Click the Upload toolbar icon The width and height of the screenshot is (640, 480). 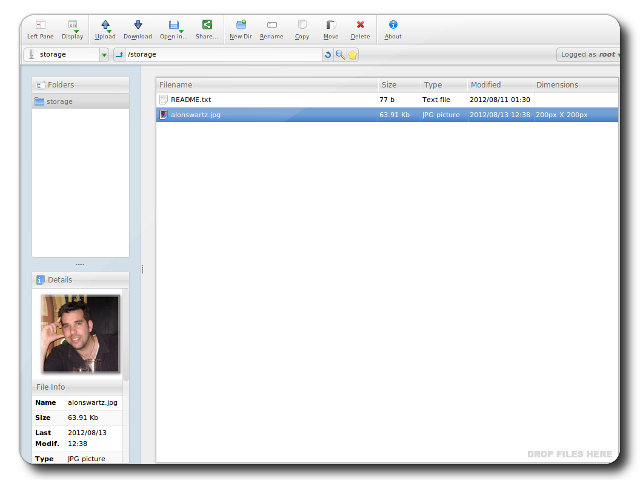click(x=105, y=27)
